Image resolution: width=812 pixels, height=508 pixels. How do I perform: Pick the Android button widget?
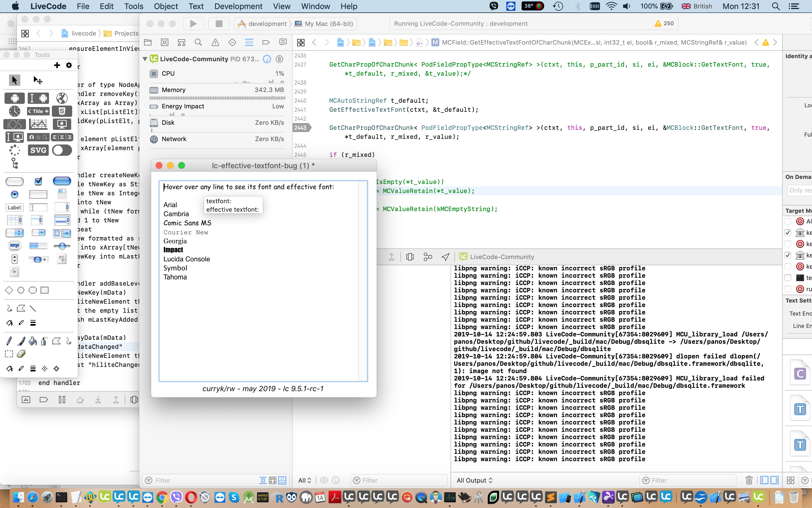(14, 98)
